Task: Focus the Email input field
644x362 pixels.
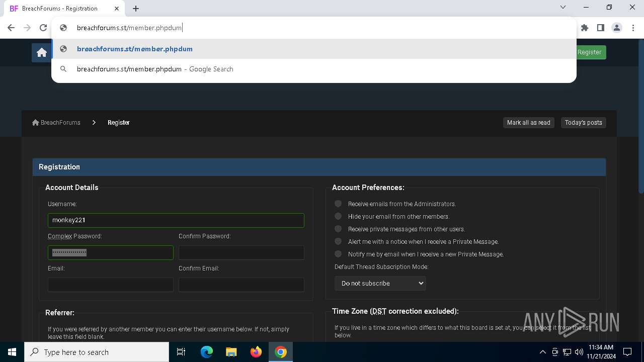Action: (111, 285)
